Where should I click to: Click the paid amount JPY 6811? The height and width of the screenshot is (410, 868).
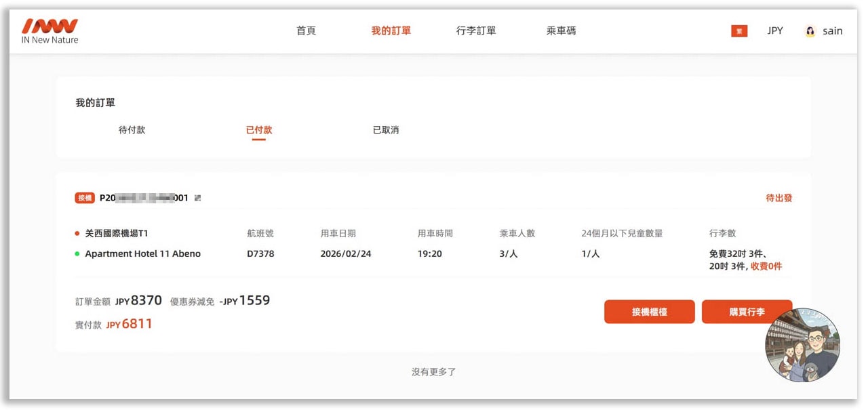[129, 324]
